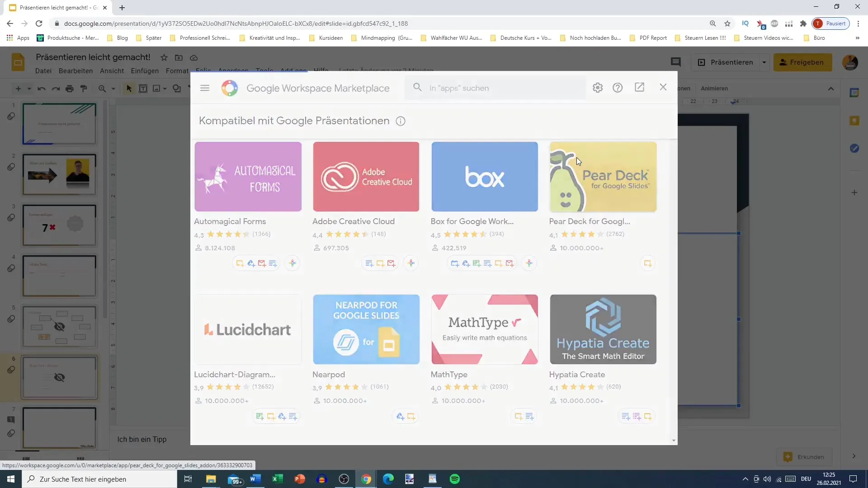Click the info icon beside Kompatibel heading
Image resolution: width=868 pixels, height=488 pixels.
pos(401,121)
